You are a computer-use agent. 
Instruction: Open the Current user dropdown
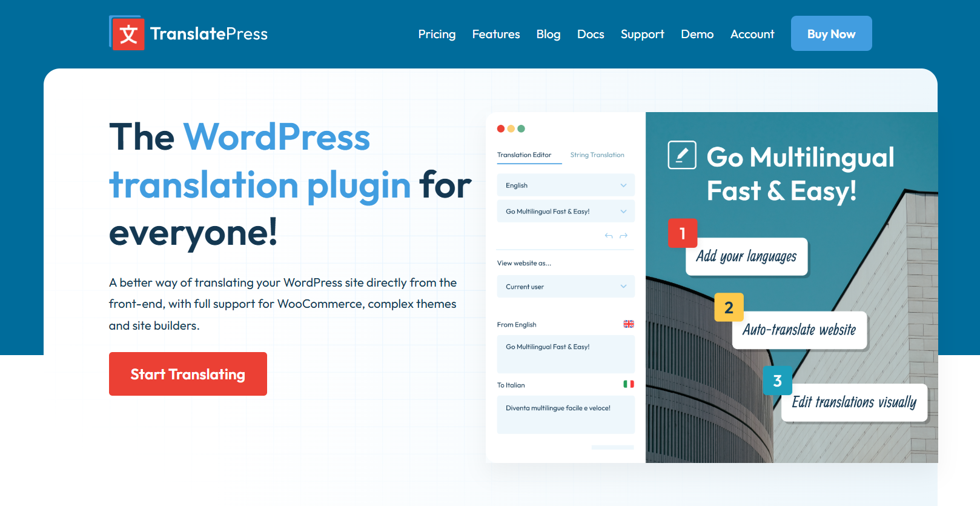pos(566,287)
